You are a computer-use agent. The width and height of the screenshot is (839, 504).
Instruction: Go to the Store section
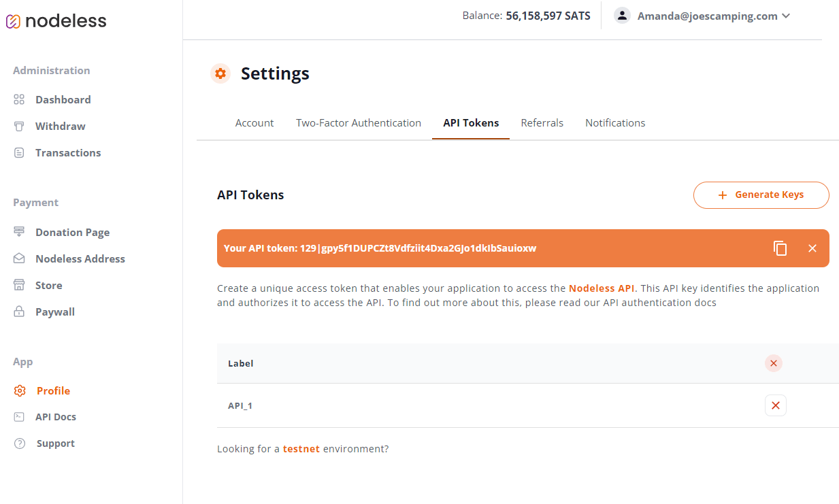tap(48, 285)
